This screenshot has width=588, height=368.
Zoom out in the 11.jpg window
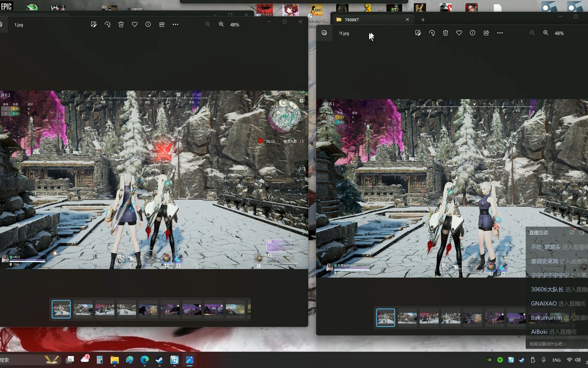[532, 33]
